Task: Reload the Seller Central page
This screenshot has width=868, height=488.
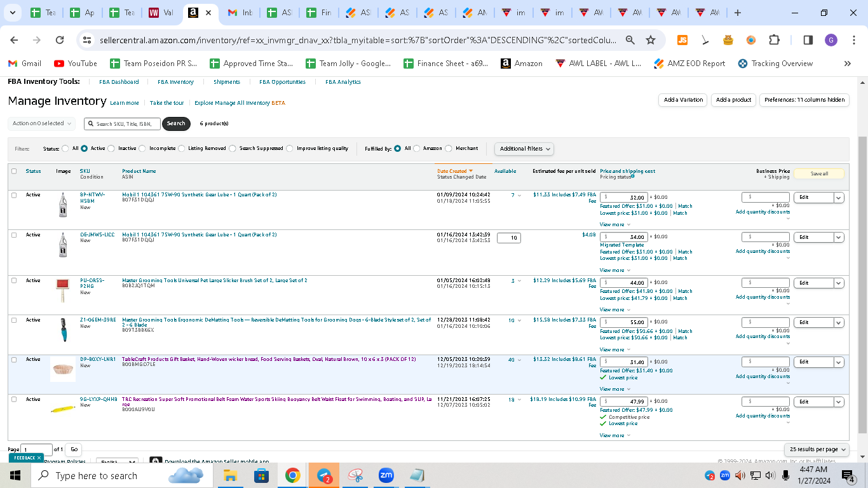Action: click(x=60, y=40)
